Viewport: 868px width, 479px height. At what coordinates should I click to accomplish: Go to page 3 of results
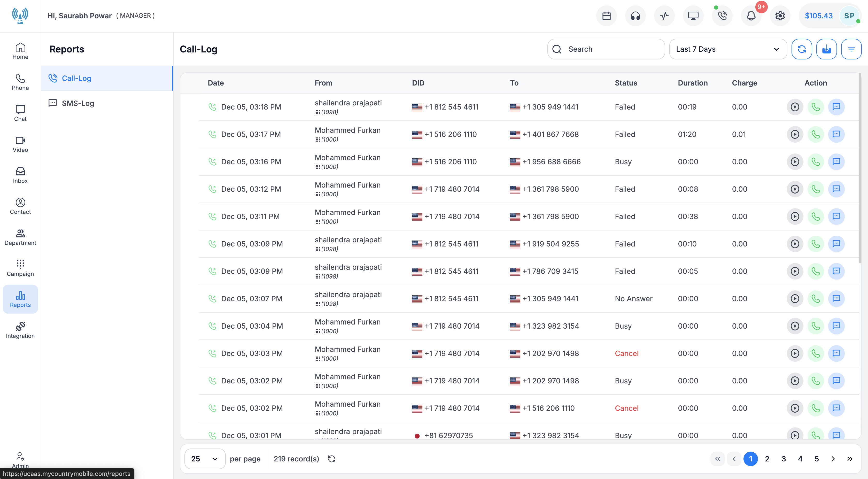coord(784,459)
